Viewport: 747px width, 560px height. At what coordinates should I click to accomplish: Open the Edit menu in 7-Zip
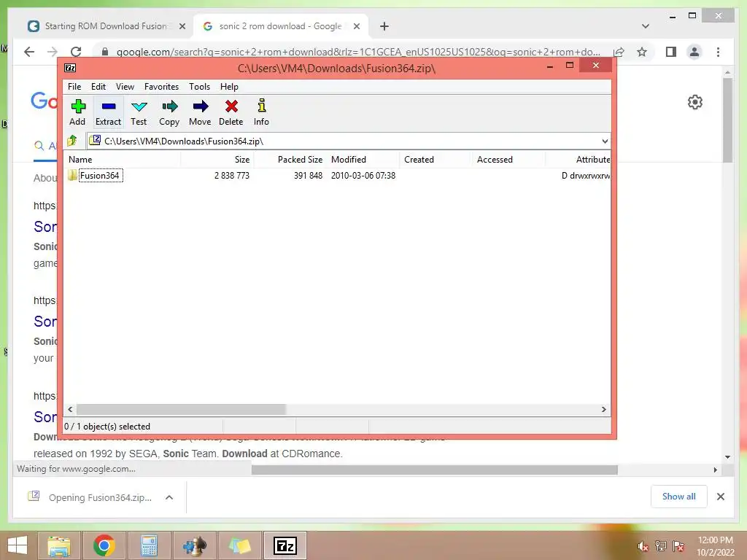(98, 87)
